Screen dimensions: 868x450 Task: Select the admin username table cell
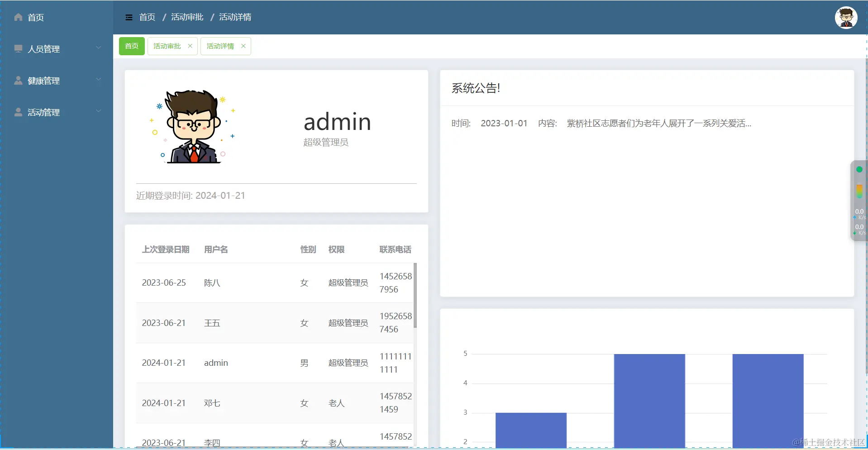(216, 363)
